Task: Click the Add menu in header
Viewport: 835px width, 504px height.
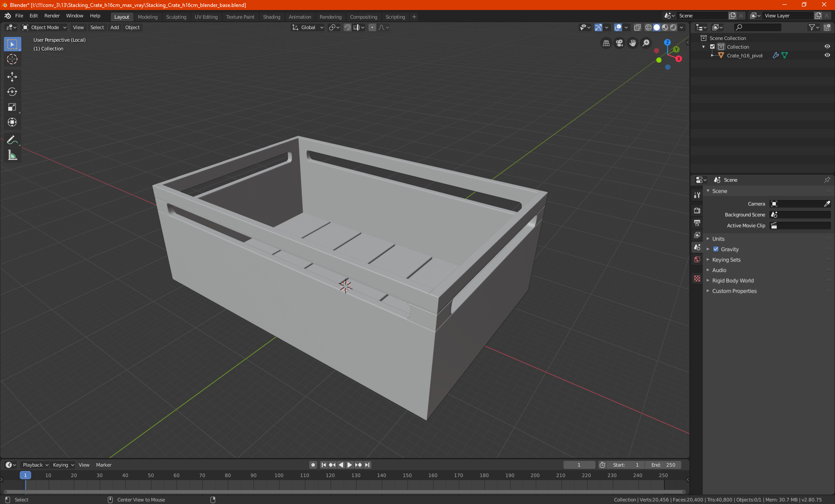Action: (x=114, y=27)
